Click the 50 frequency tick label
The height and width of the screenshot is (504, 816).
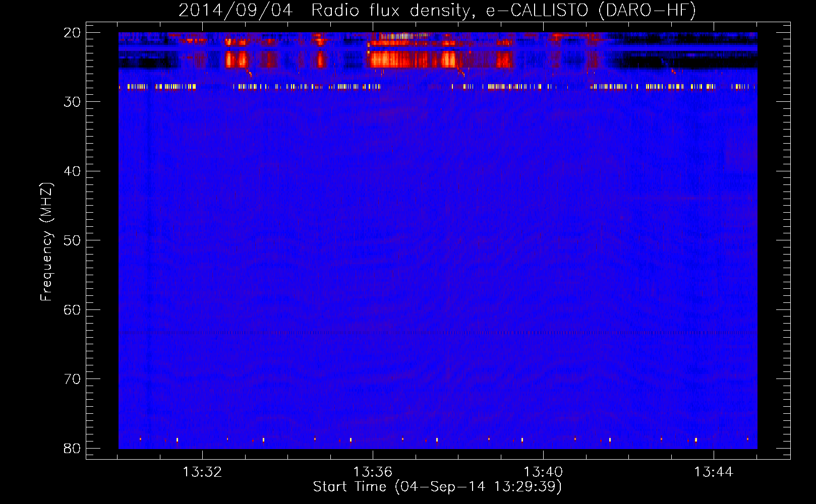pos(72,240)
